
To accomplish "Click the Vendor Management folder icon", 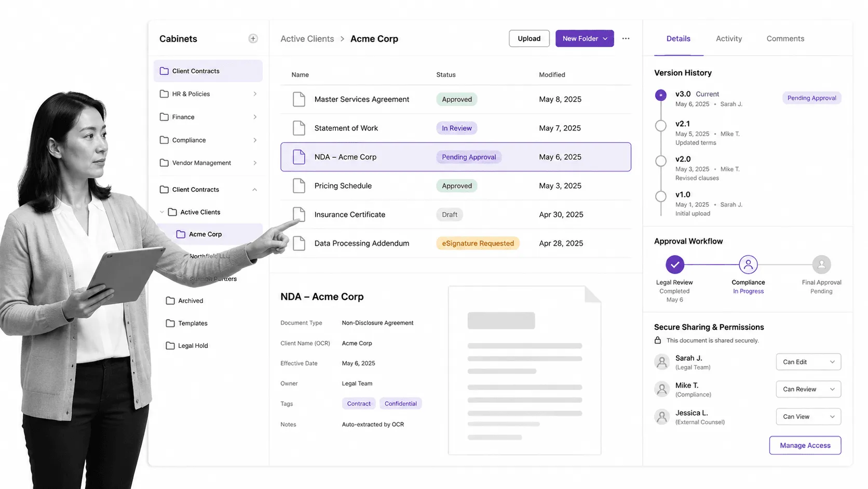I will coord(164,163).
